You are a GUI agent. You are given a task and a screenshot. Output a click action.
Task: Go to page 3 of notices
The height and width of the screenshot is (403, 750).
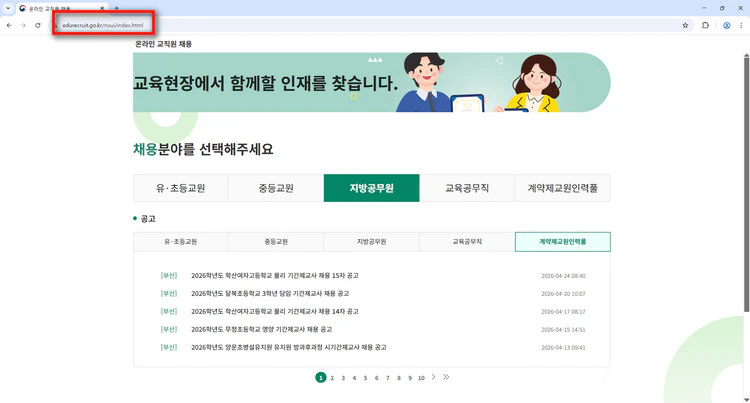[343, 378]
